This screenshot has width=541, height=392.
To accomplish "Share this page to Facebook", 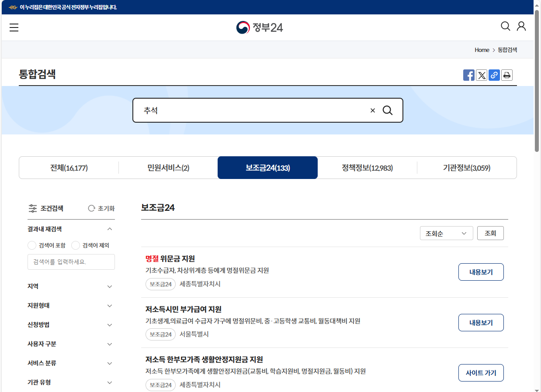I will click(x=469, y=75).
